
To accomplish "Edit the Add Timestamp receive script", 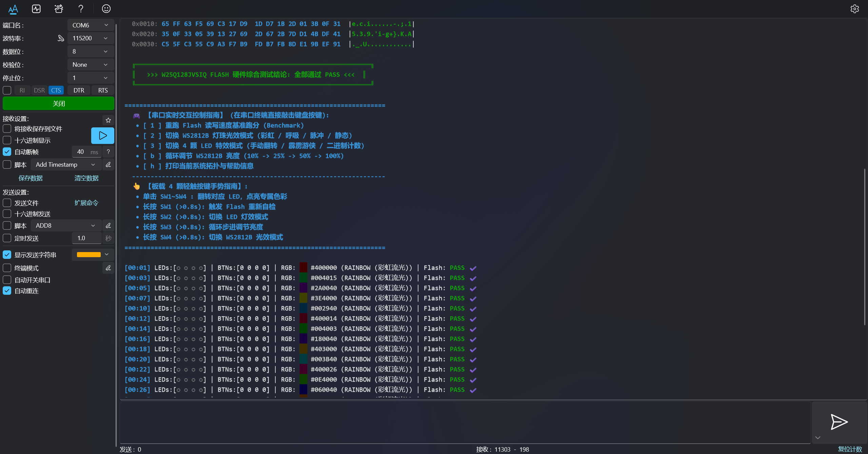I will coord(108,165).
